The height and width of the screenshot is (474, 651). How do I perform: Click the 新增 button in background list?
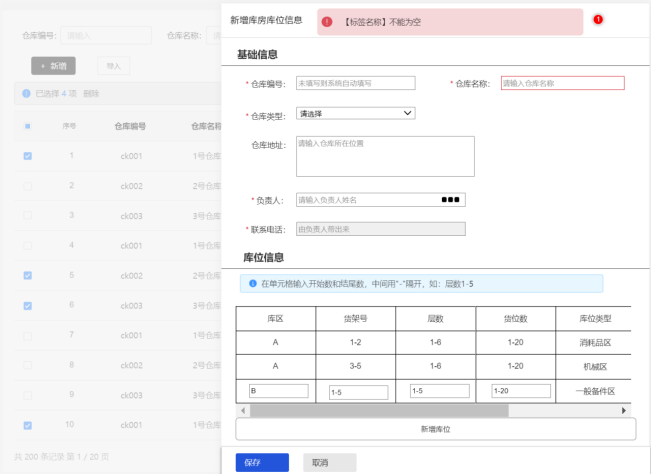pos(53,66)
